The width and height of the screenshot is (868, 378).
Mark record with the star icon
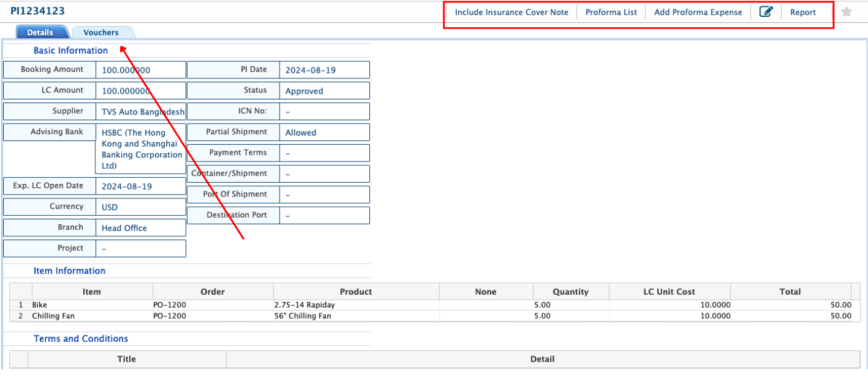pyautogui.click(x=846, y=12)
